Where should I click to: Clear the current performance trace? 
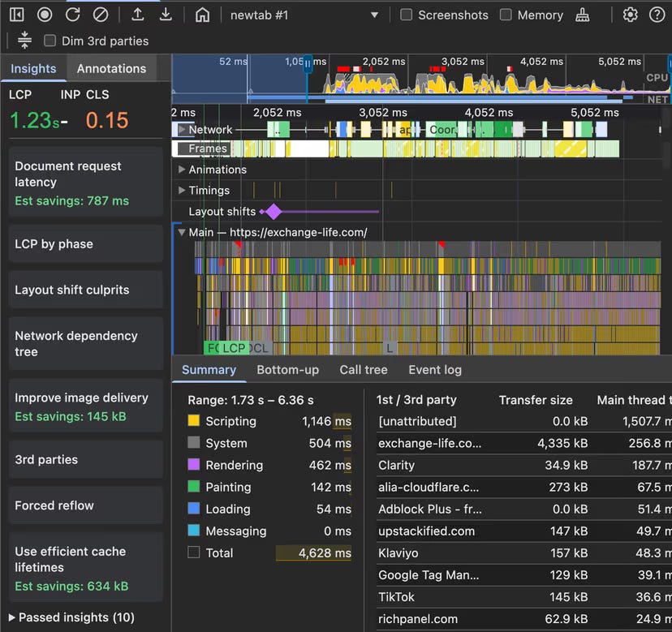point(101,15)
